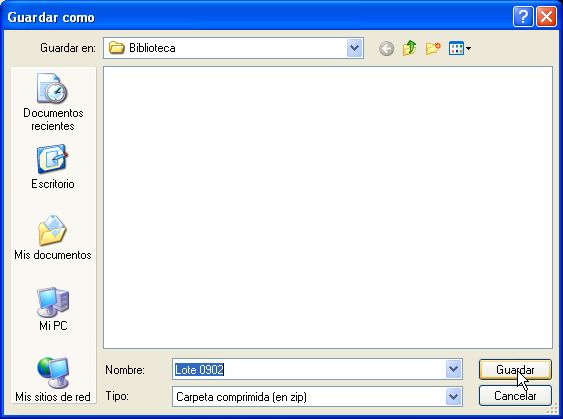Click inside the Nombre text field
The image size is (563, 419).
309,369
